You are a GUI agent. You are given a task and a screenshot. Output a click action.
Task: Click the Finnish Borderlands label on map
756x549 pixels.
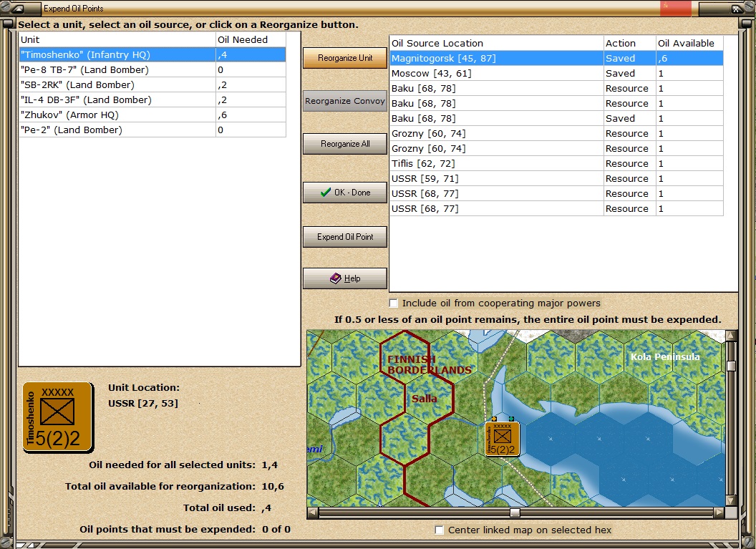pos(429,364)
